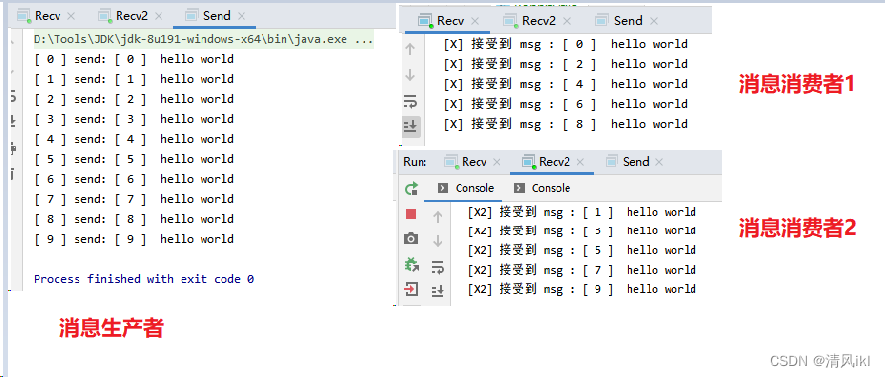885x377 pixels.
Task: Close the Recv2 tab in consumer 1 panel
Action: point(567,21)
